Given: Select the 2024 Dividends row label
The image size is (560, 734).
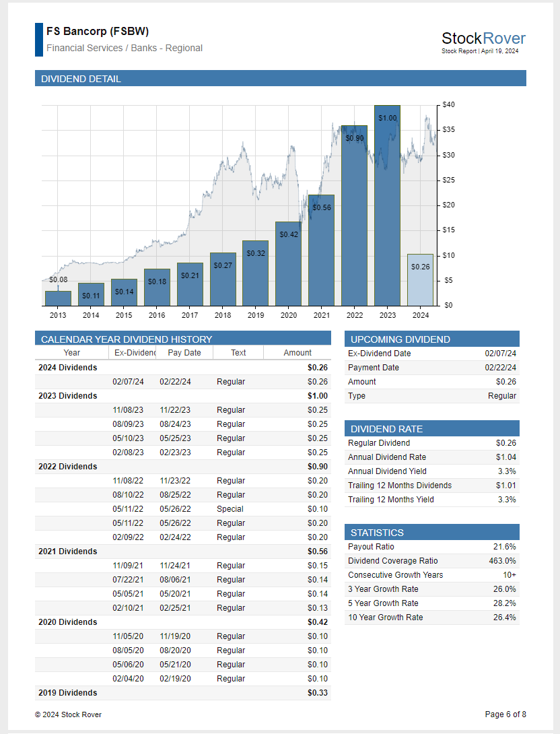Looking at the screenshot, I should coord(68,368).
